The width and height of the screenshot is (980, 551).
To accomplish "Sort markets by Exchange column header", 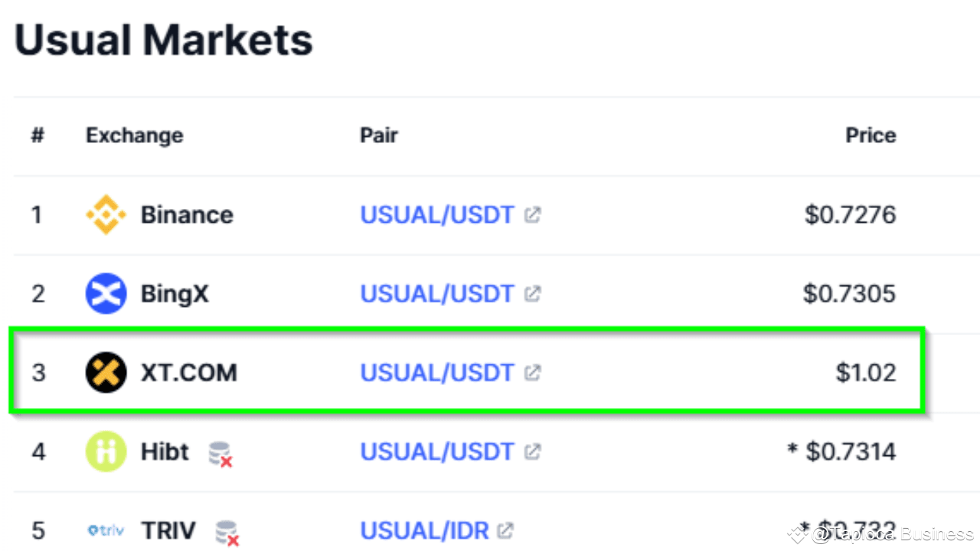I will (x=134, y=135).
